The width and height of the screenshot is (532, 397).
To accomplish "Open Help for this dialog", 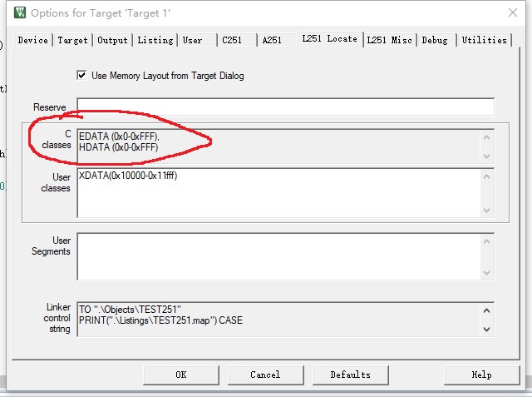I will pos(481,375).
